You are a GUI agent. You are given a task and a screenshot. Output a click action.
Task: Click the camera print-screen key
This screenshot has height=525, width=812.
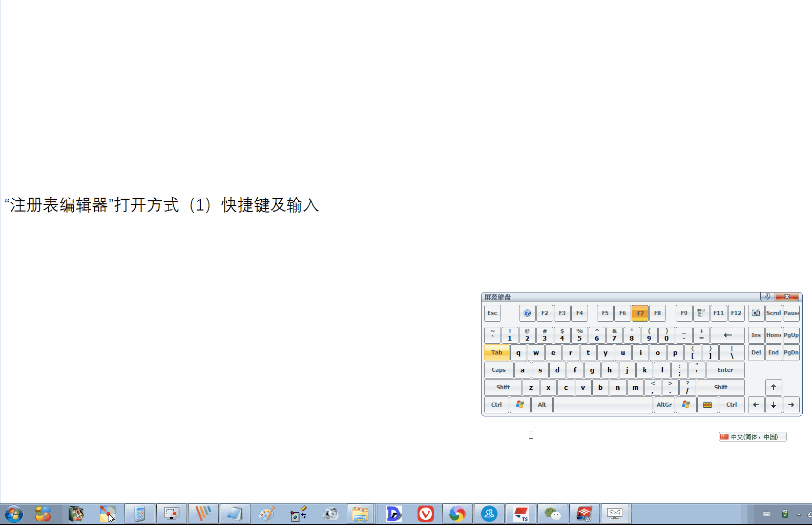click(x=756, y=313)
